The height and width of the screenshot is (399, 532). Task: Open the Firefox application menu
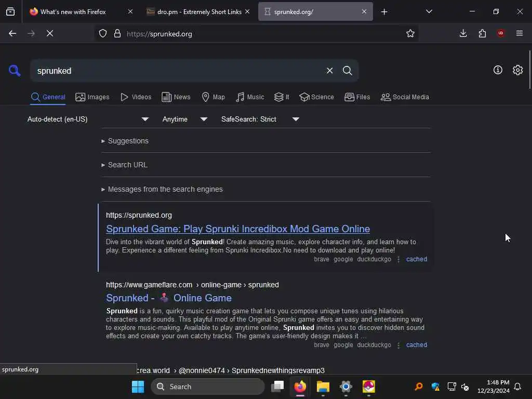(520, 33)
